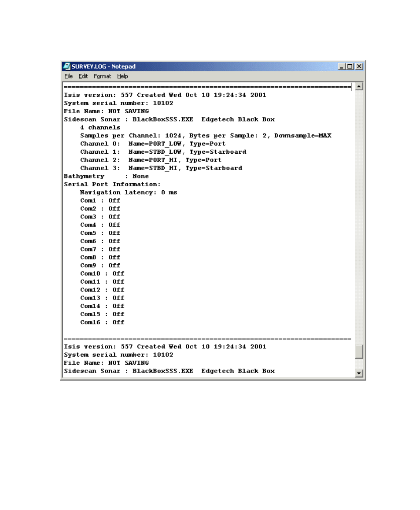Click the scroll up arrow
Viewport: 420px width, 510px height.
pyautogui.click(x=359, y=86)
